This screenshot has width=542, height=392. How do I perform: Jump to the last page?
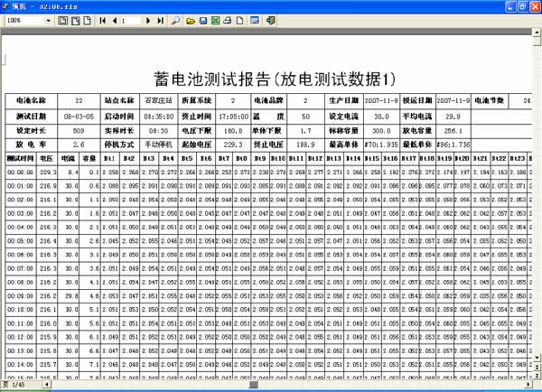coord(160,21)
